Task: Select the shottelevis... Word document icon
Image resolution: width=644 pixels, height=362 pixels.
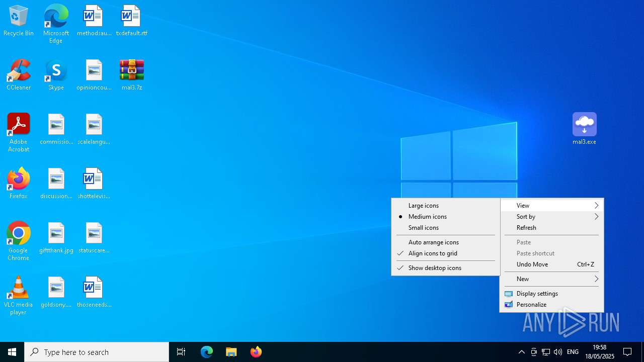Action: pos(94,184)
